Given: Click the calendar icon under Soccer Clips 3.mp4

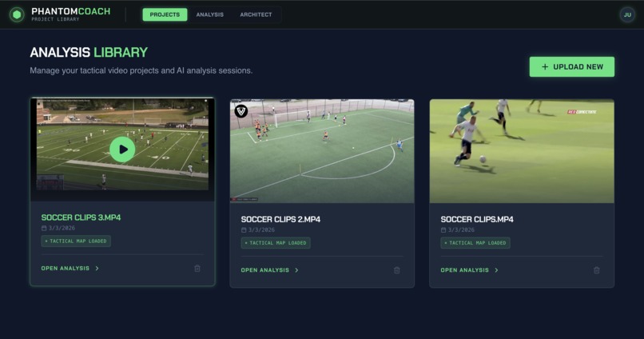Looking at the screenshot, I should pos(44,228).
